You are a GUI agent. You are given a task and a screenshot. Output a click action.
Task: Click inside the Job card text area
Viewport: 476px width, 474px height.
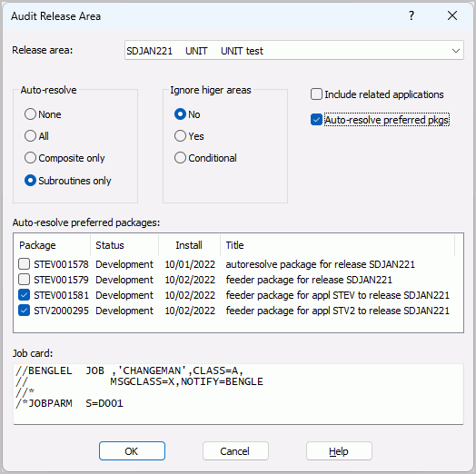point(238,394)
